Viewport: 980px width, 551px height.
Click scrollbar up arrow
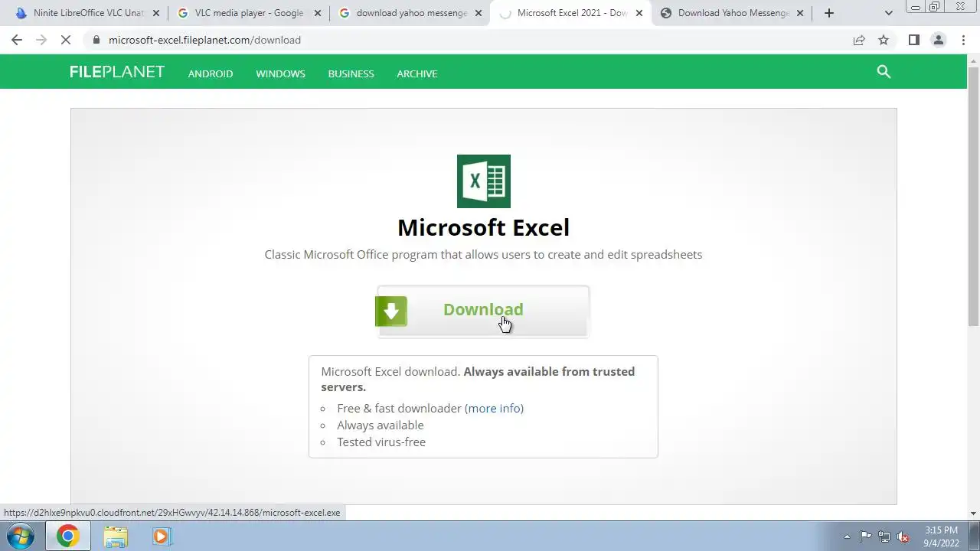click(x=973, y=60)
